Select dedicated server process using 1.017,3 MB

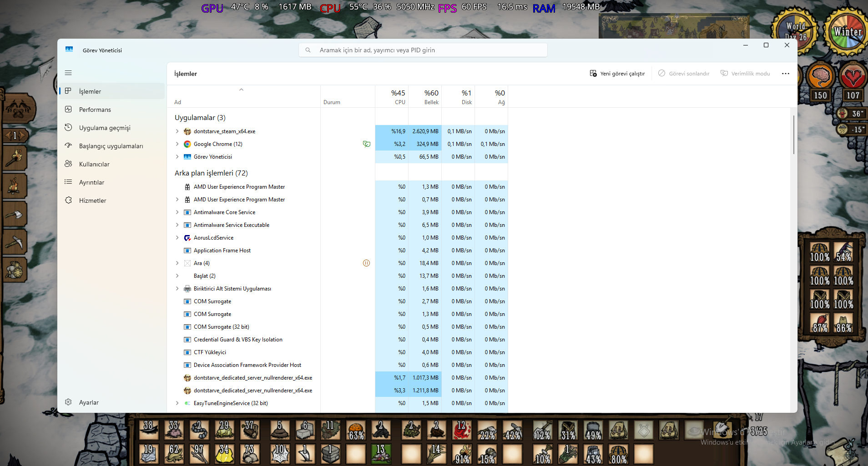[338, 378]
